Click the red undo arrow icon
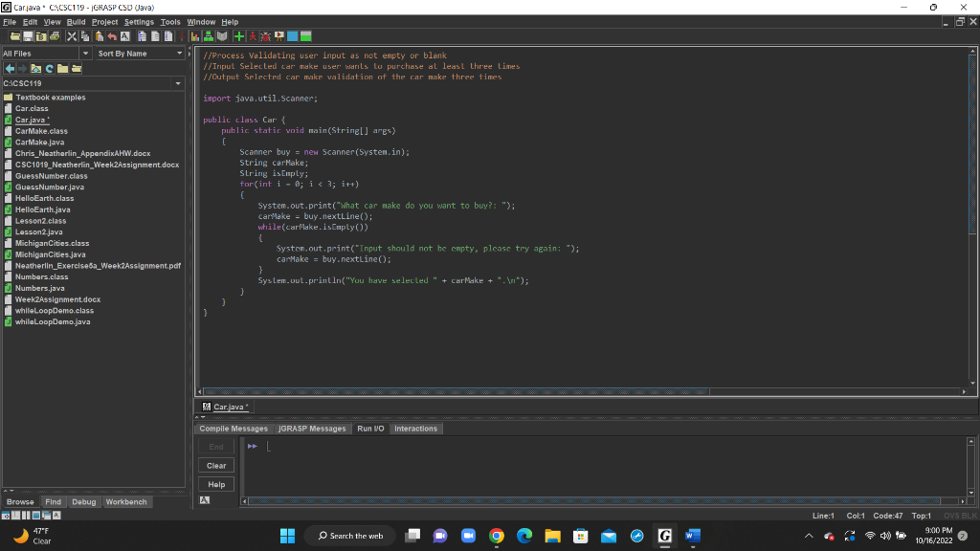980x551 pixels. click(x=110, y=36)
